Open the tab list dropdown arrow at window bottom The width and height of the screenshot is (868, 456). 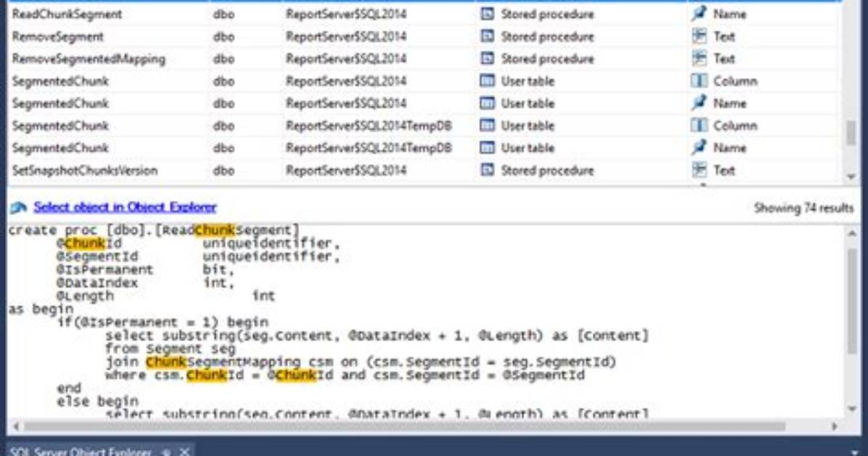tap(855, 452)
